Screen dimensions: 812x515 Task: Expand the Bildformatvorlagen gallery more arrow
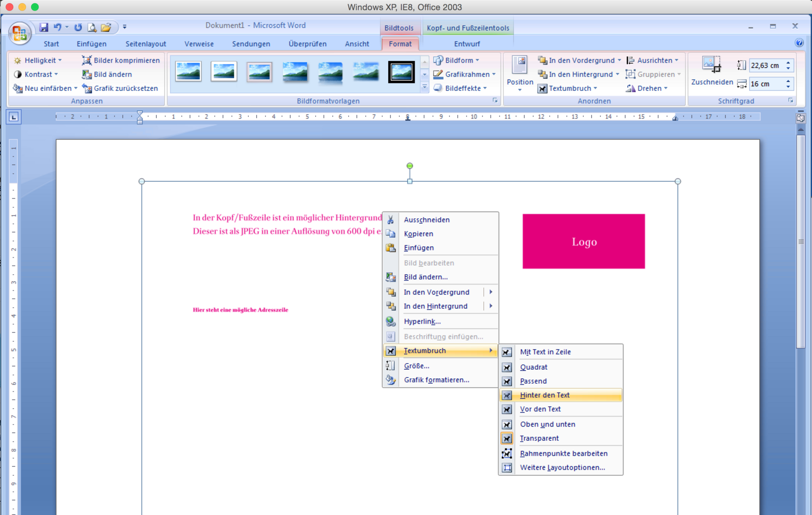point(425,87)
